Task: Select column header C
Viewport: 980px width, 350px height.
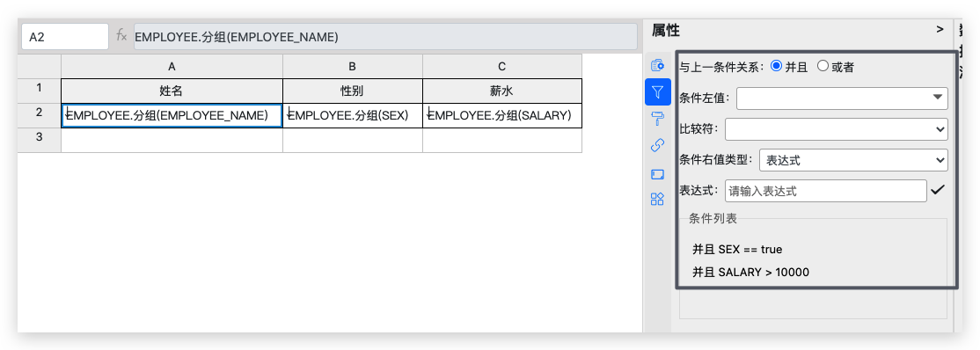Action: (501, 66)
